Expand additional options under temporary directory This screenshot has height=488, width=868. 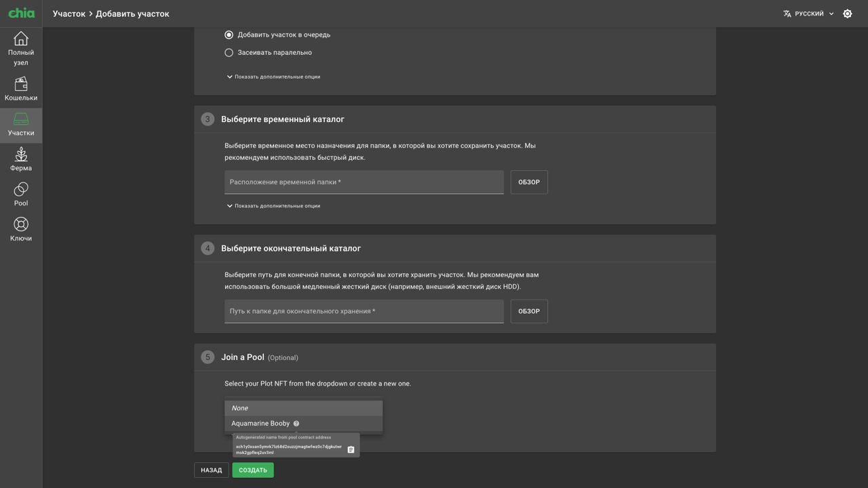[273, 206]
